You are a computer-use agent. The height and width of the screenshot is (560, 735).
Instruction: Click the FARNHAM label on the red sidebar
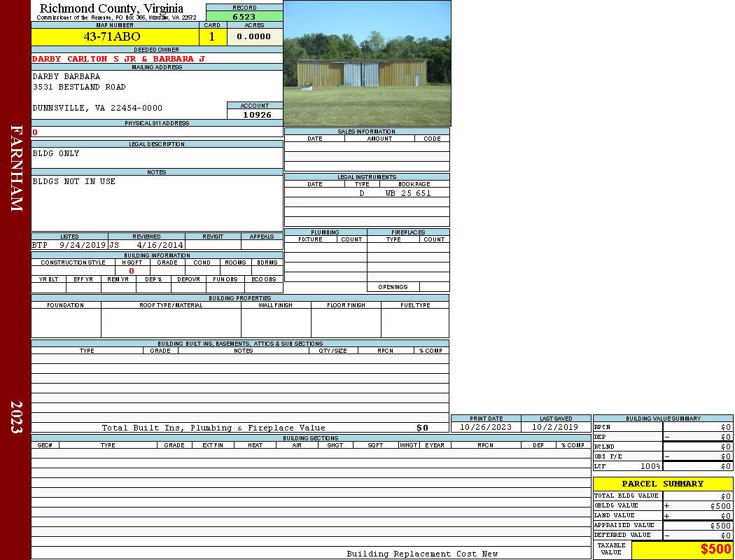(x=16, y=168)
